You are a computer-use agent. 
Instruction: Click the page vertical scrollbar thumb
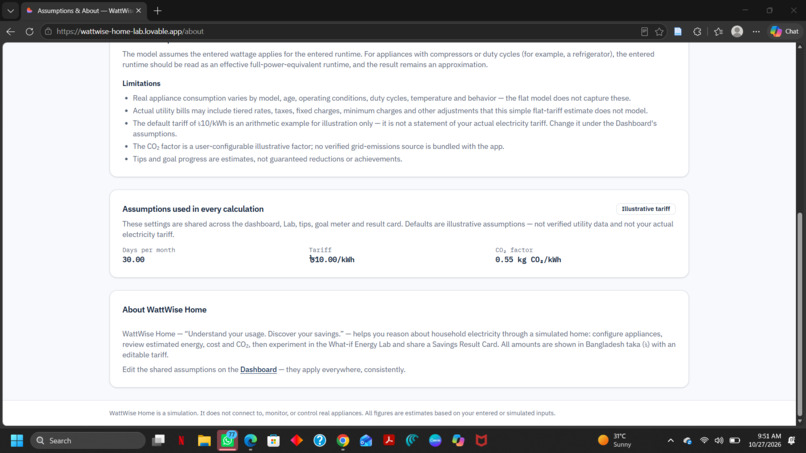pyautogui.click(x=799, y=314)
